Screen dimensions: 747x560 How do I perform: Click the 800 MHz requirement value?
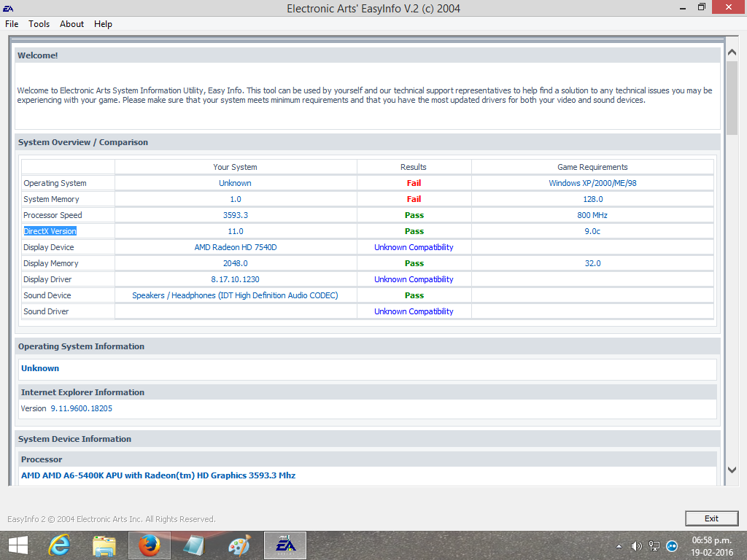click(x=592, y=215)
